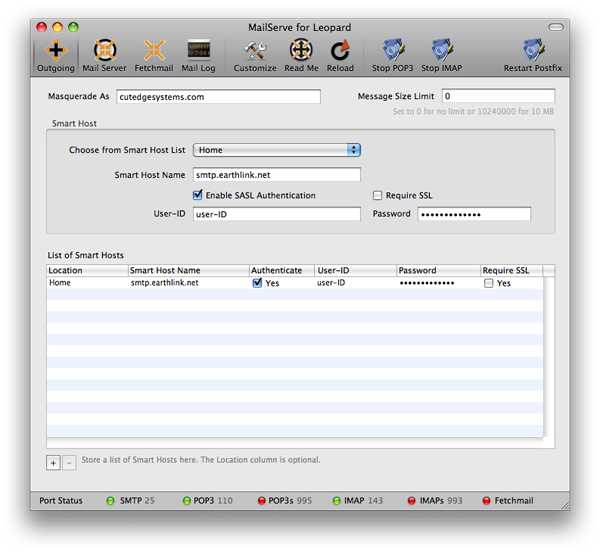This screenshot has height=552, width=600.
Task: Open the Fetchmail settings pane
Action: pos(154,54)
